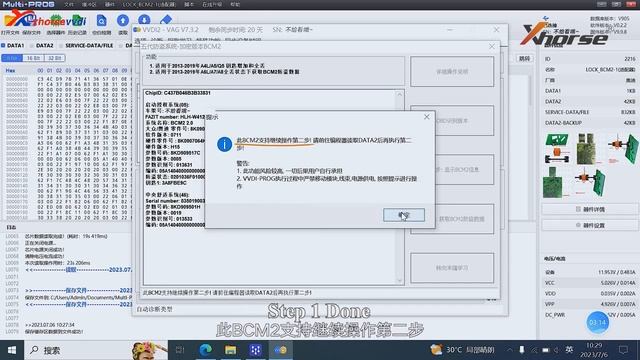
Task: Open the first wiring diagram thumbnail with the green board
Action: (557, 149)
